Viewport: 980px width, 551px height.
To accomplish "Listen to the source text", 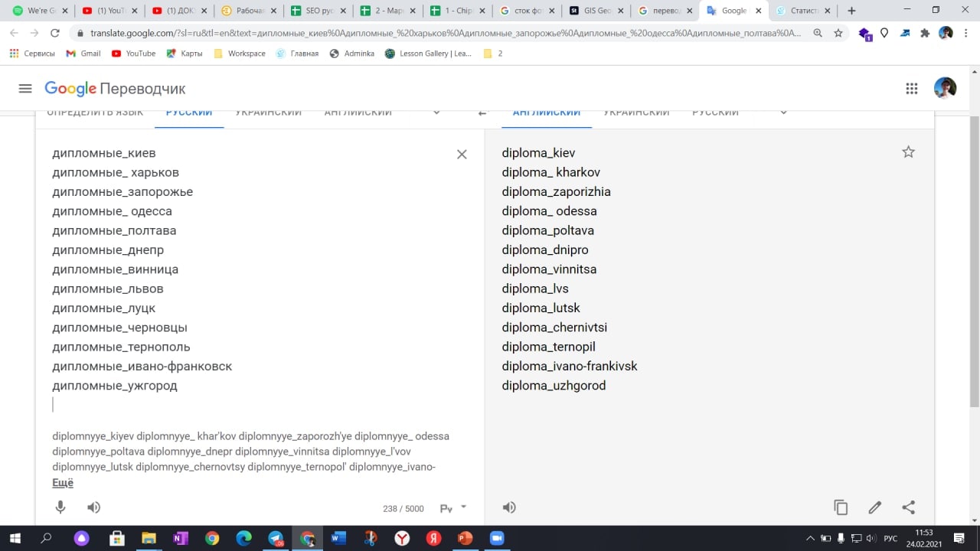I will click(x=93, y=507).
